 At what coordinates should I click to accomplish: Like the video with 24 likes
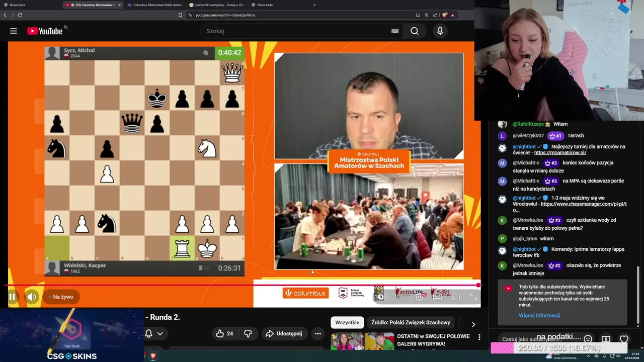(225, 333)
